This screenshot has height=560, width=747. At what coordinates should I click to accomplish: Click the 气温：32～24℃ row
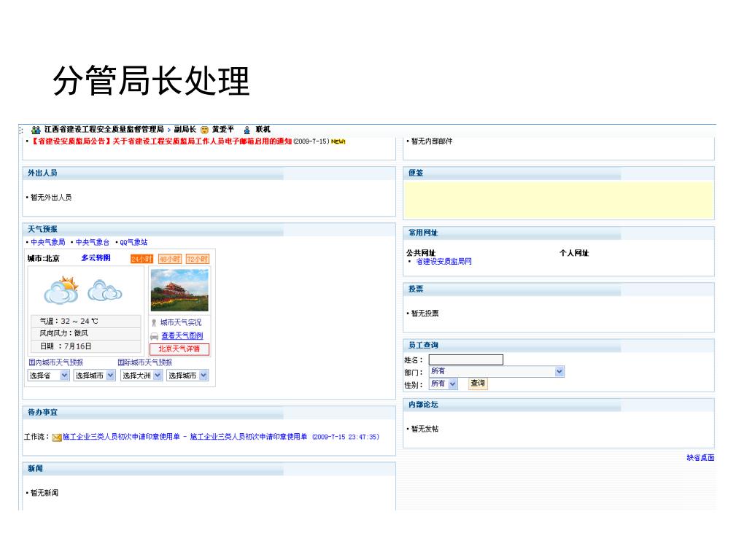pos(86,321)
